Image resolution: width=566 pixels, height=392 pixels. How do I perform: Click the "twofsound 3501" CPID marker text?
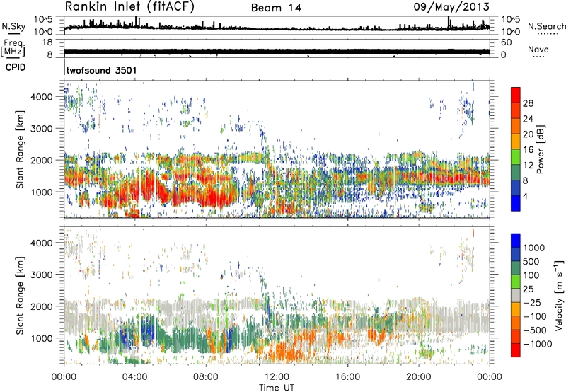coord(101,70)
